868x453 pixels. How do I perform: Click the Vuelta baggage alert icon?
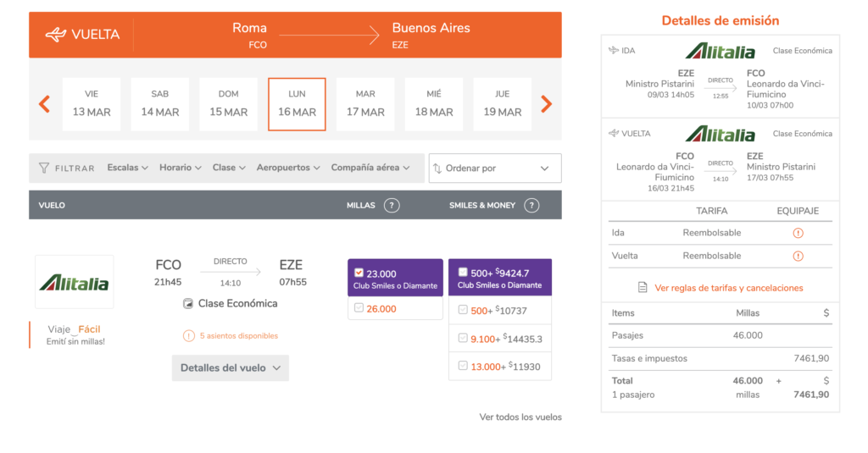(798, 256)
